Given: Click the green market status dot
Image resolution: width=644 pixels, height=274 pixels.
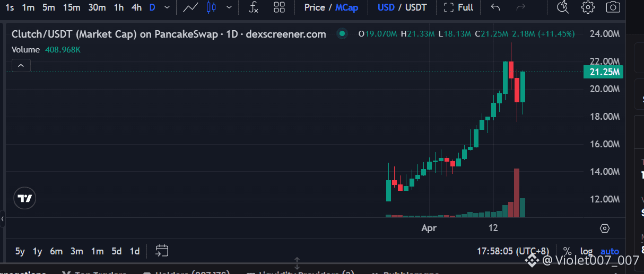Looking at the screenshot, I should 342,34.
